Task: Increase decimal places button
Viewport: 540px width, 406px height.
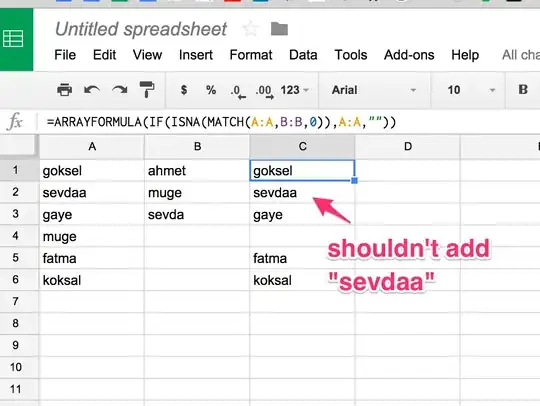Action: point(264,92)
